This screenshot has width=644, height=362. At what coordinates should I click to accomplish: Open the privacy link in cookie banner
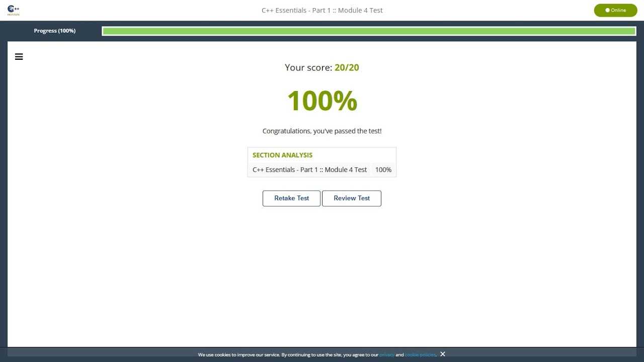tap(387, 355)
